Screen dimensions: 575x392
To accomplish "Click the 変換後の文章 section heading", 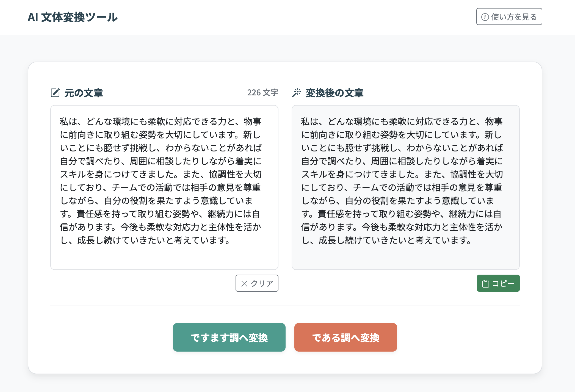I will point(334,93).
